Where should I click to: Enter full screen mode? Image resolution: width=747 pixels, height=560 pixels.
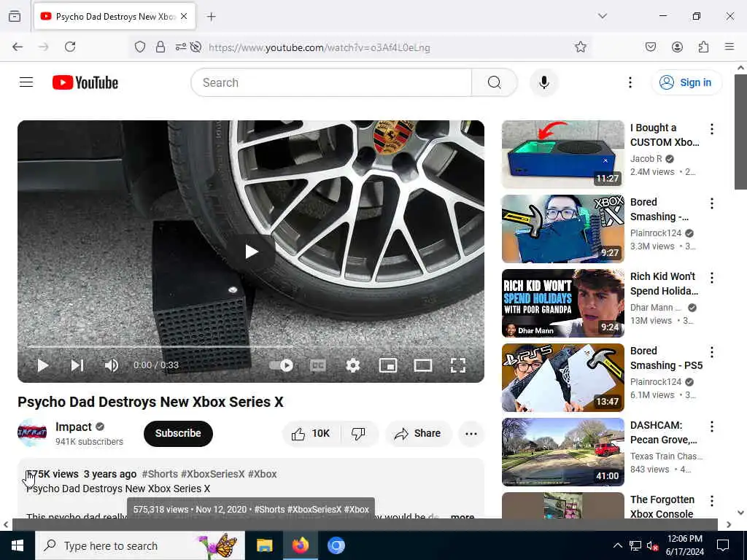click(458, 365)
